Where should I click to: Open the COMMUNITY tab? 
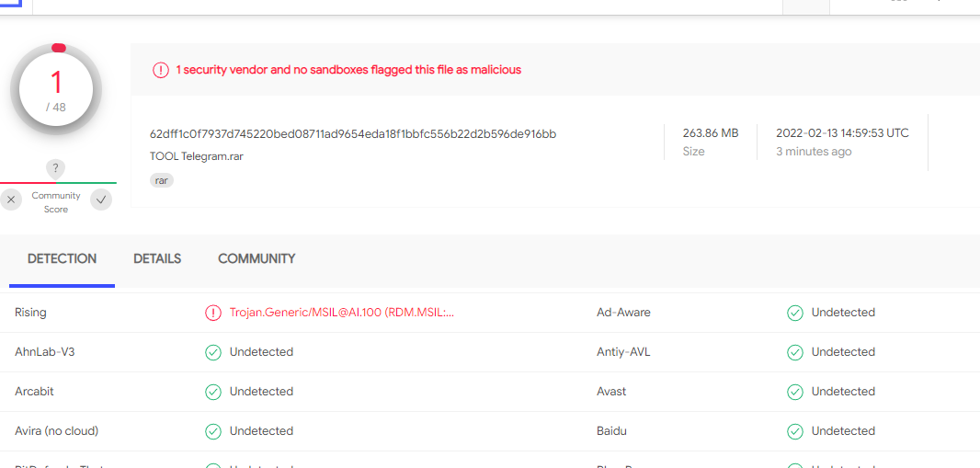pyautogui.click(x=256, y=259)
